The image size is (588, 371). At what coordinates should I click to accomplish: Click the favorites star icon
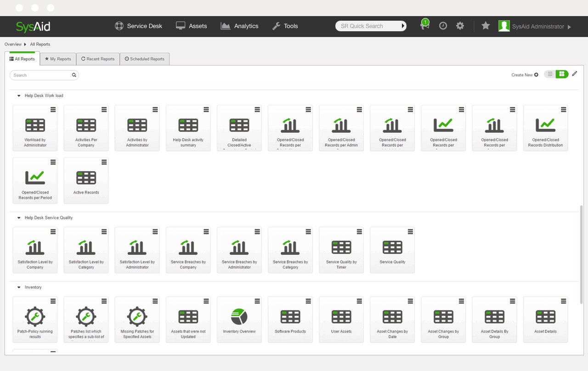click(485, 26)
